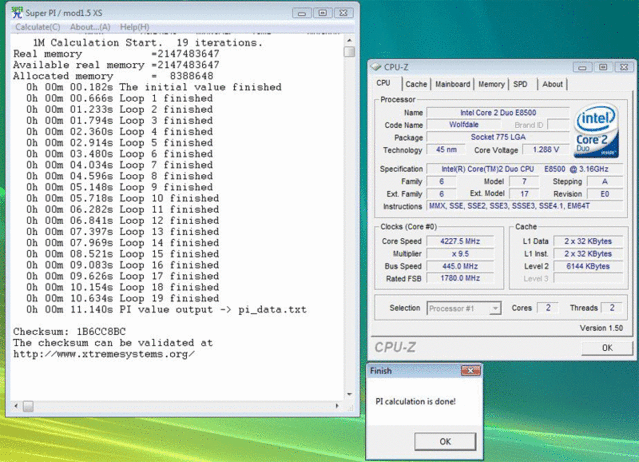Click the Super PI horizontal scrollbar right arrow
The image size is (639, 462).
pyautogui.click(x=337, y=406)
